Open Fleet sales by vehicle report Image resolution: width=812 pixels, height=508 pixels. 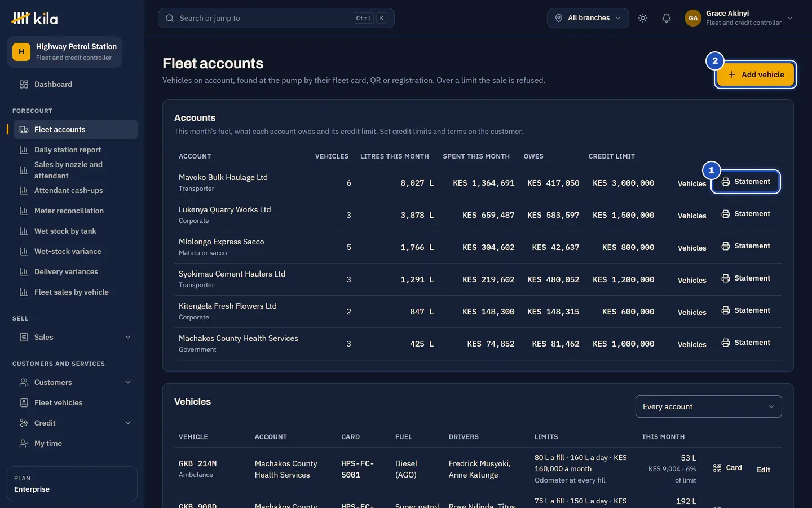click(x=75, y=292)
